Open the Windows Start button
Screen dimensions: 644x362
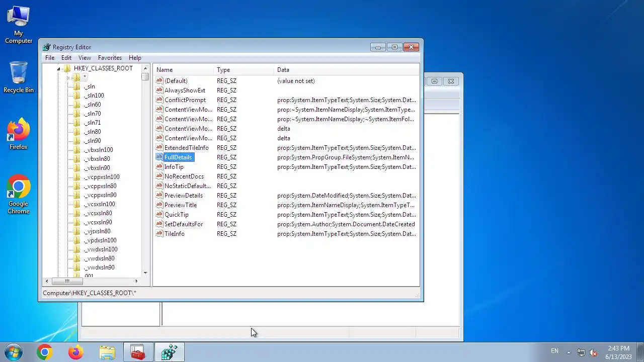tap(14, 352)
